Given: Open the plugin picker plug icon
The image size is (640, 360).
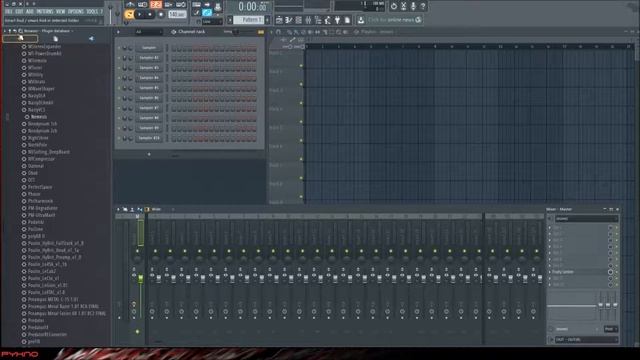Looking at the screenshot, I should (338, 20).
